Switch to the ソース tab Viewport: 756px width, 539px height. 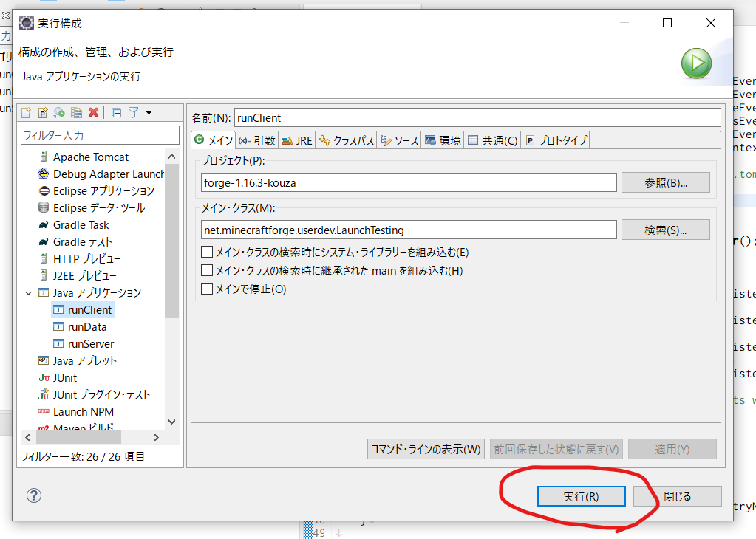coord(399,140)
